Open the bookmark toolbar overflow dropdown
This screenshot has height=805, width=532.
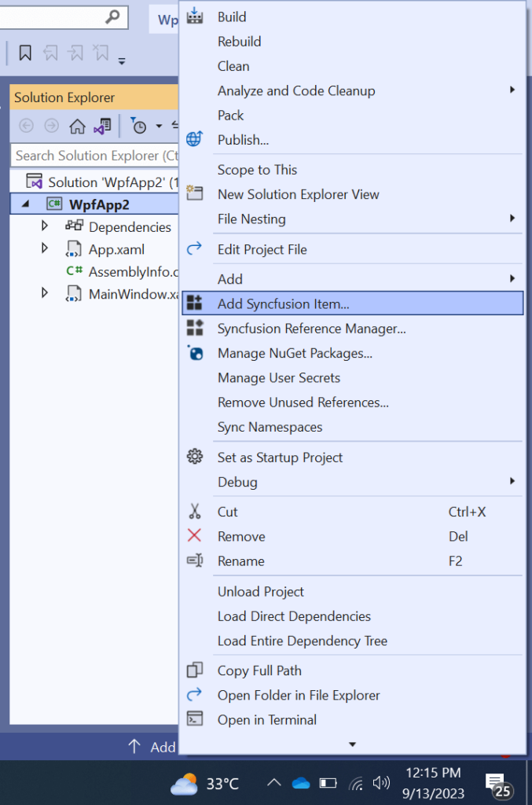click(x=122, y=59)
